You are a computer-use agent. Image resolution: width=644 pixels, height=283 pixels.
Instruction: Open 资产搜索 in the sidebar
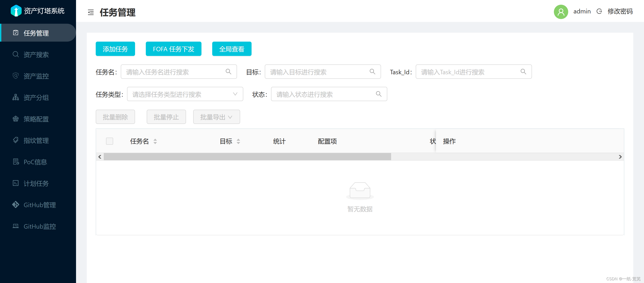(36, 55)
